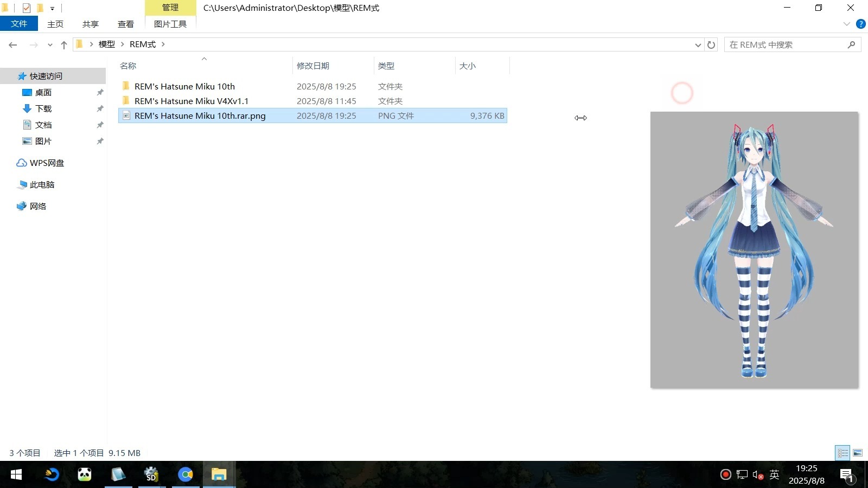Viewport: 868px width, 488px height.
Task: Click folder icon of Miku V4Xv1.1 folder
Action: pyautogui.click(x=126, y=101)
